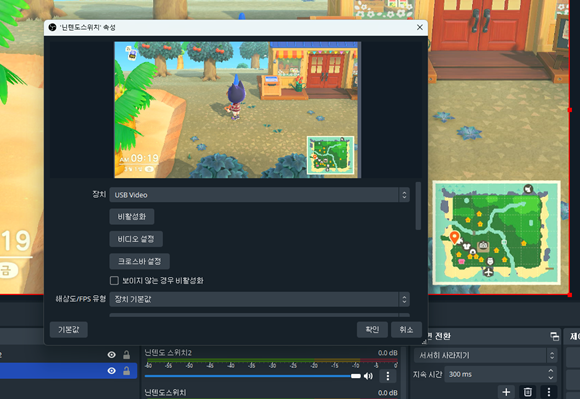Open transition properties three-dot menu
Image resolution: width=580 pixels, height=399 pixels.
click(549, 392)
